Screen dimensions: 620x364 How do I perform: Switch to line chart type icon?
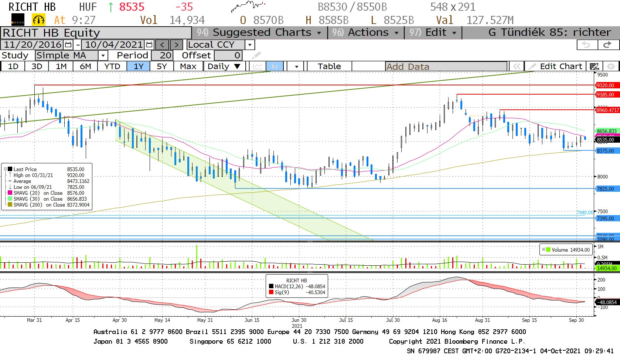pyautogui.click(x=258, y=67)
